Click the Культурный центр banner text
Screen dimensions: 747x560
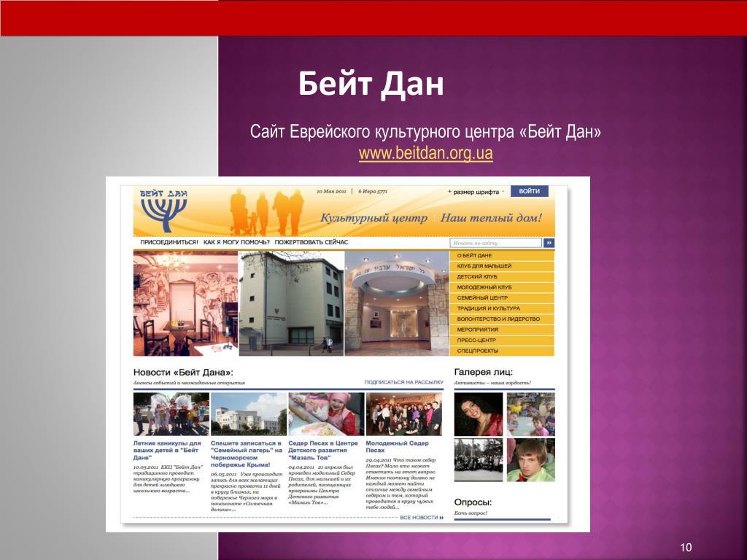[x=374, y=218]
